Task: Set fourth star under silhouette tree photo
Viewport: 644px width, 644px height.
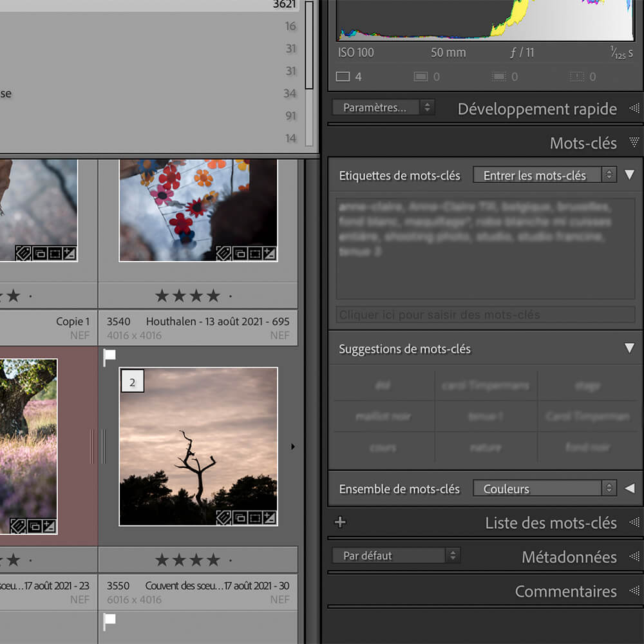Action: 213,560
